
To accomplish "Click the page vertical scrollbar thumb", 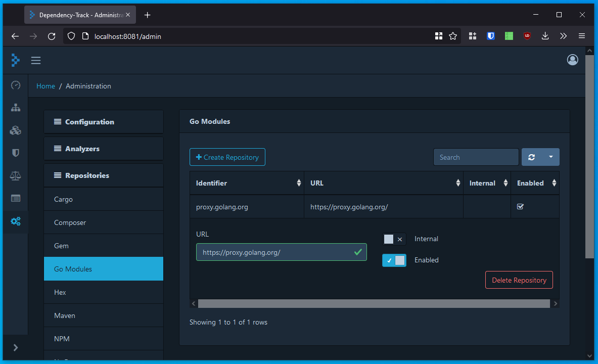I will (x=589, y=156).
